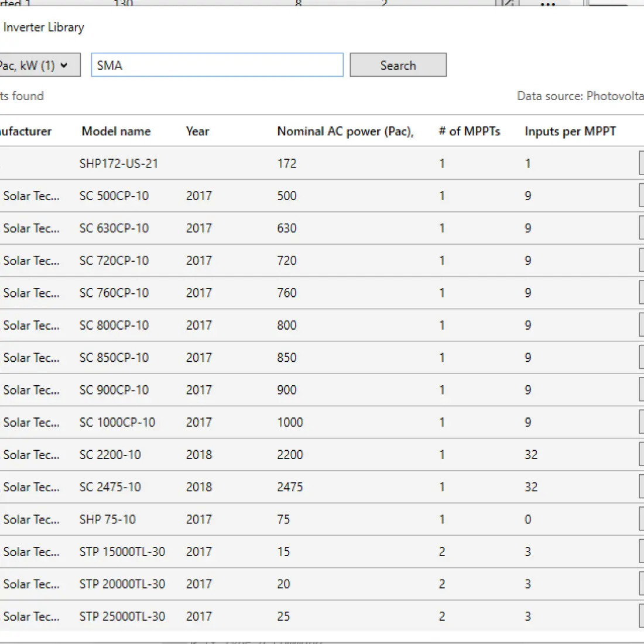Viewport: 644px width, 644px height.
Task: Open the Pac, kW filter dropdown
Action: pos(37,65)
